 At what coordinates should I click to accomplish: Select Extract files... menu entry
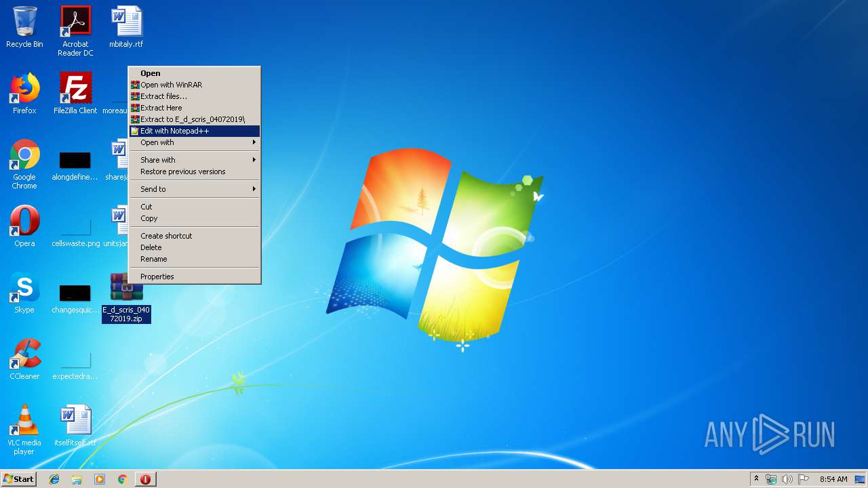click(x=195, y=96)
